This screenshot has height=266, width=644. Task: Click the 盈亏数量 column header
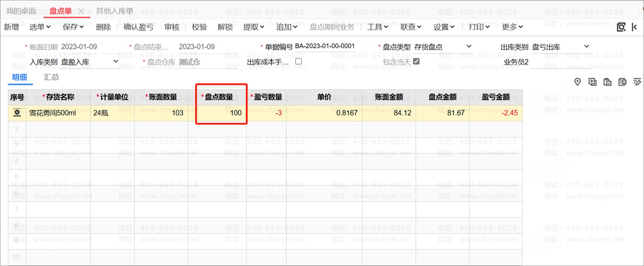267,97
